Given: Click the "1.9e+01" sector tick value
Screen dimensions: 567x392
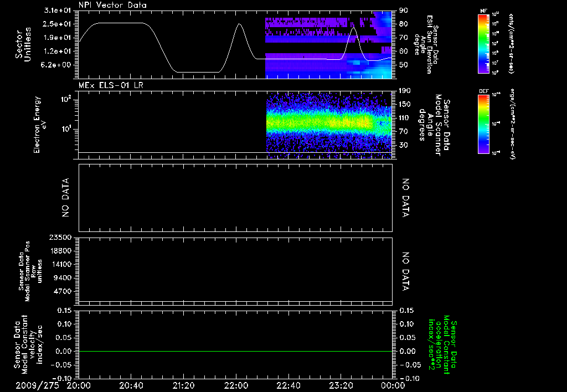Looking at the screenshot, I should 58,38.
